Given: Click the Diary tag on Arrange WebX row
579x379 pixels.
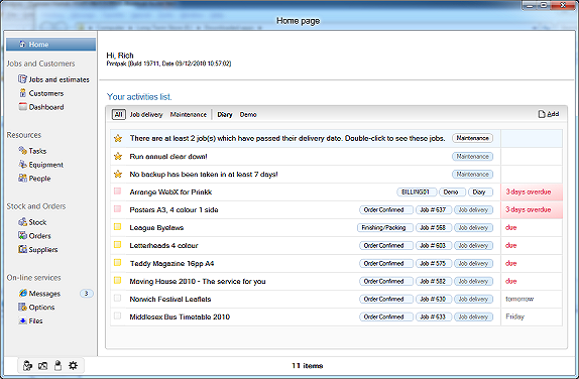Looking at the screenshot, I should pyautogui.click(x=479, y=192).
